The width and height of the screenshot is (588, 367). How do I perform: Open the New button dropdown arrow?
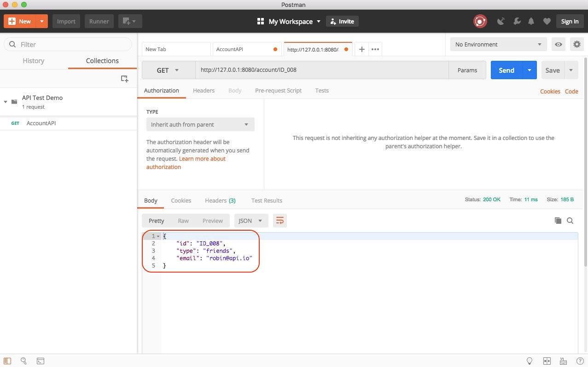pyautogui.click(x=42, y=21)
